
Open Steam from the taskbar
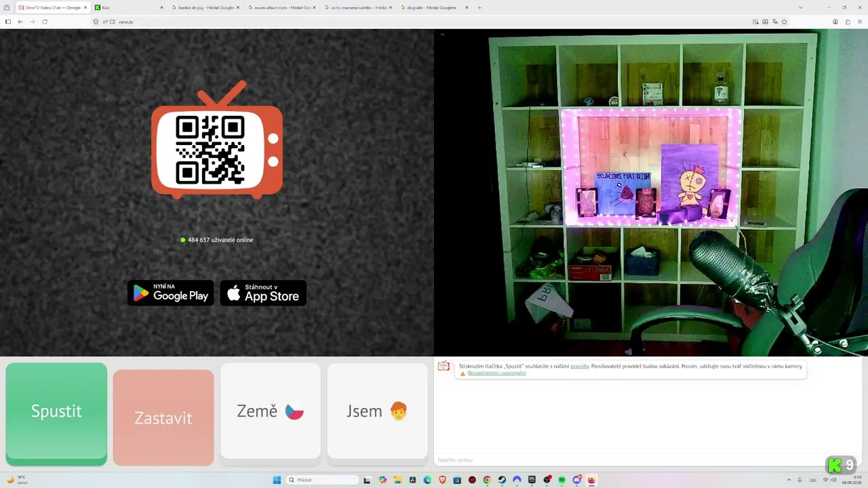click(502, 480)
